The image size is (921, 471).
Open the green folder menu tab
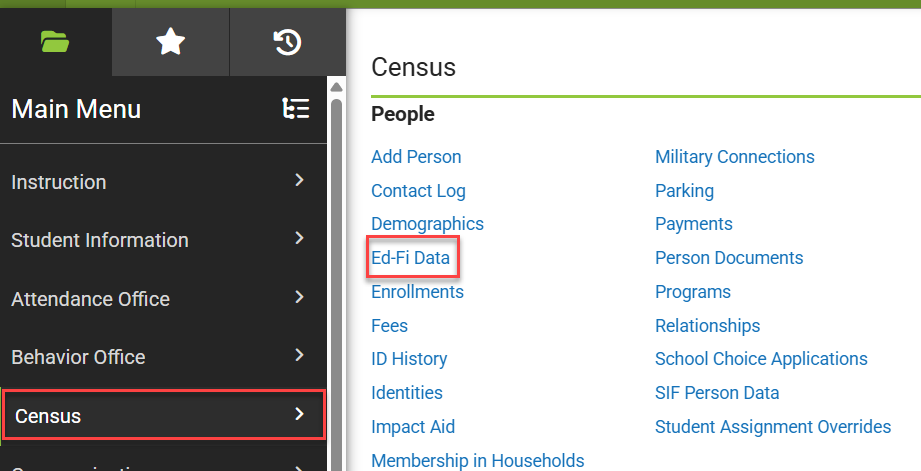55,42
